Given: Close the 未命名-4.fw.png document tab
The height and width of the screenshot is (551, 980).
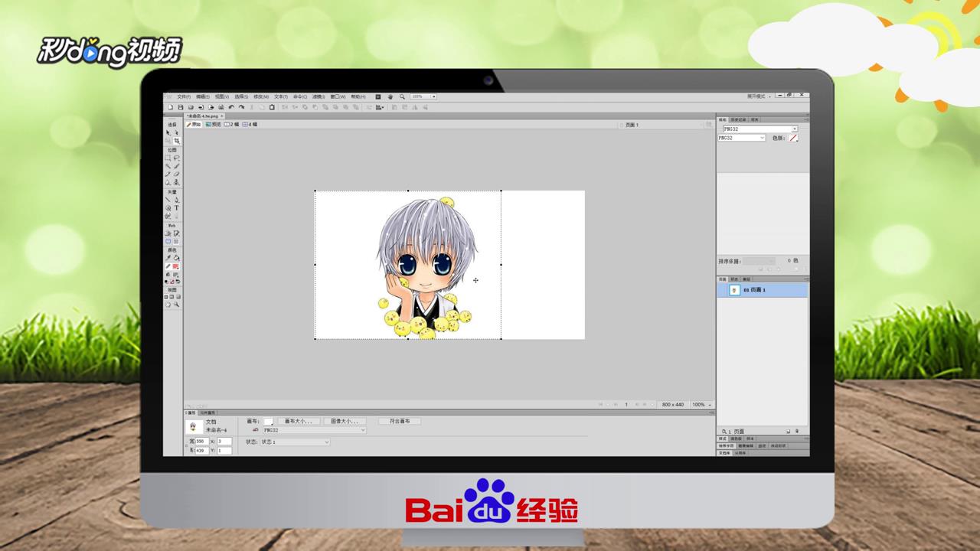Looking at the screenshot, I should pyautogui.click(x=222, y=116).
